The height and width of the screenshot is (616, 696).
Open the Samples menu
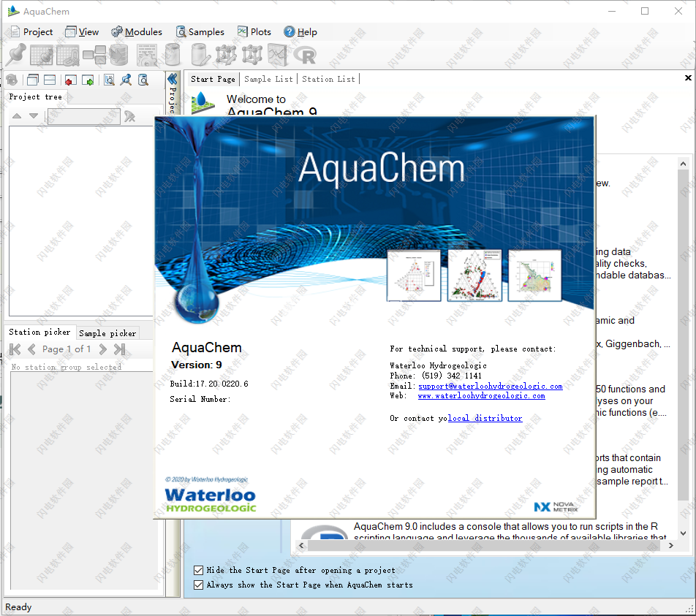200,32
